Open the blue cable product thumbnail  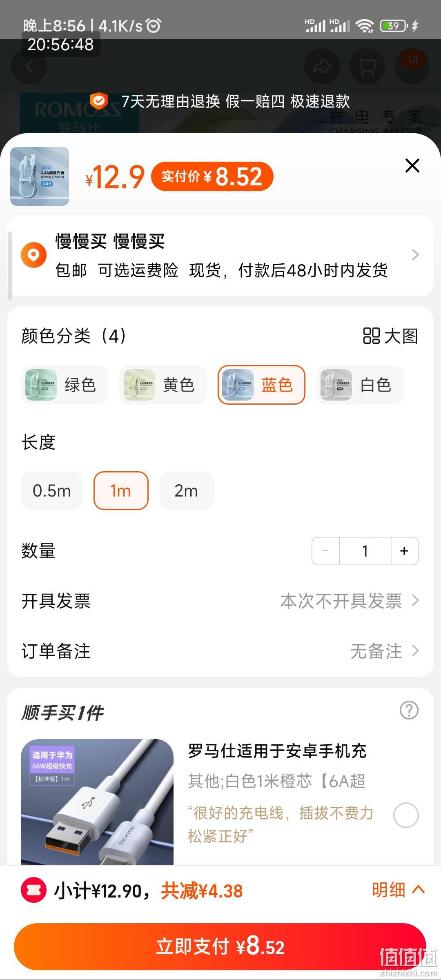click(x=40, y=176)
